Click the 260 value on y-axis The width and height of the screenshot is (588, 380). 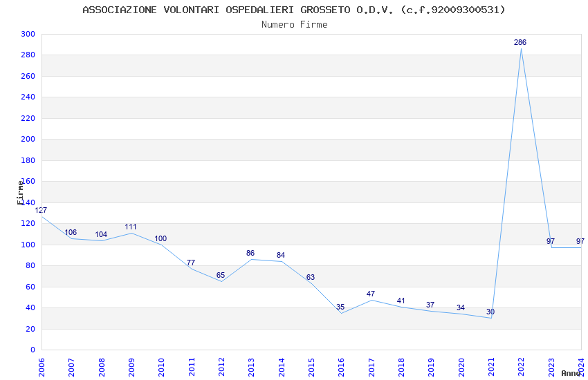28,76
